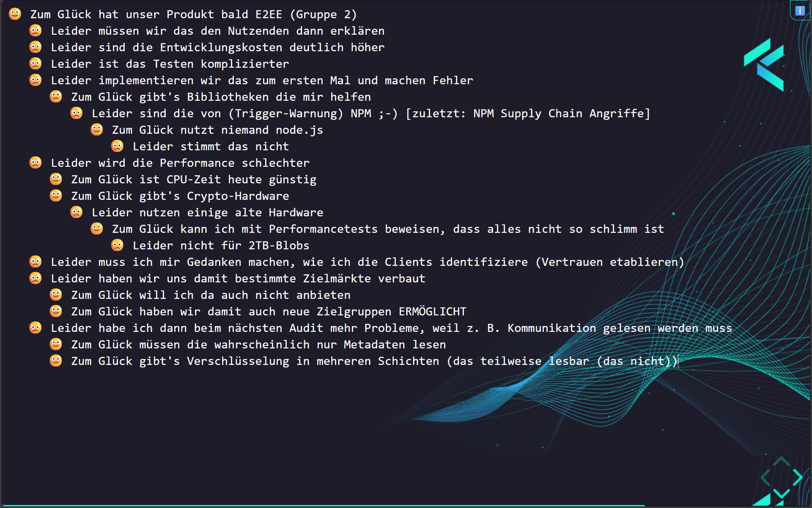
Task: Navigate down with the down arrow
Action: (781, 493)
